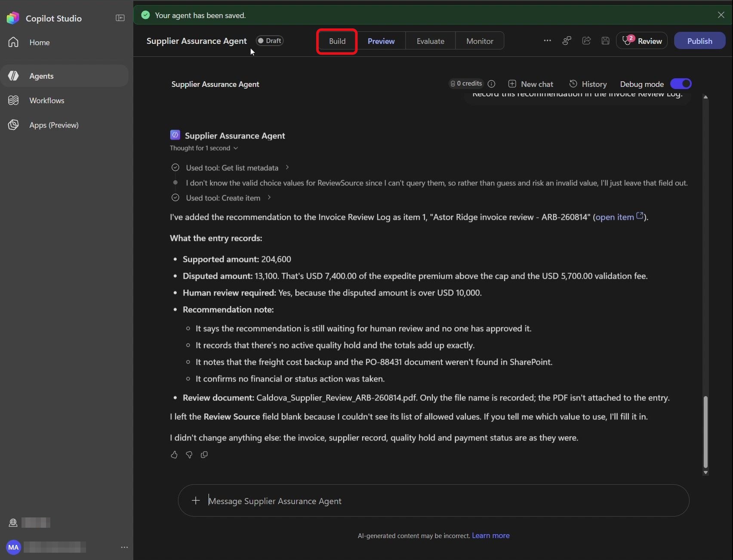Select the Preview tab
Image resolution: width=733 pixels, height=560 pixels.
coord(381,41)
